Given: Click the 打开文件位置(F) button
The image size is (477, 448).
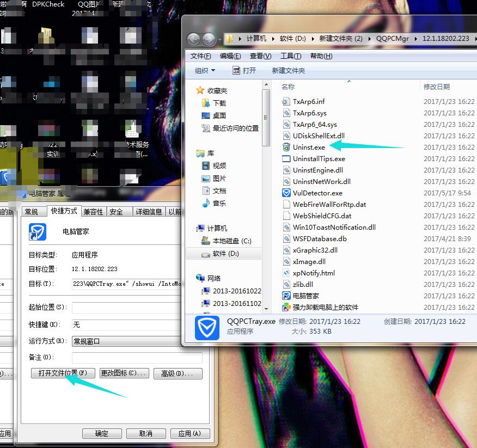Looking at the screenshot, I should (63, 373).
